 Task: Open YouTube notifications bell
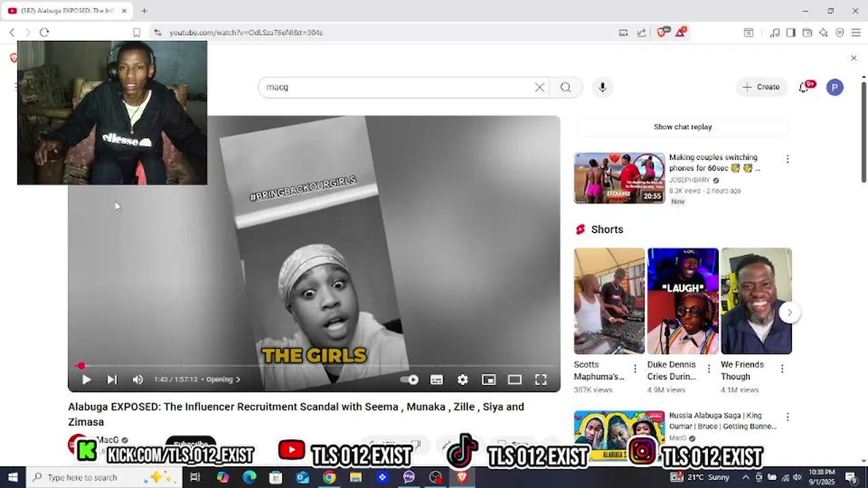(x=804, y=87)
